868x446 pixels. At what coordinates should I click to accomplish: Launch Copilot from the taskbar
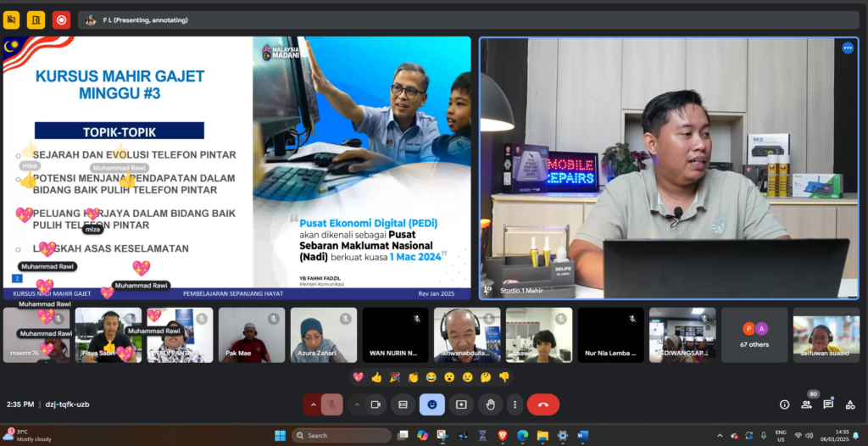pyautogui.click(x=422, y=436)
